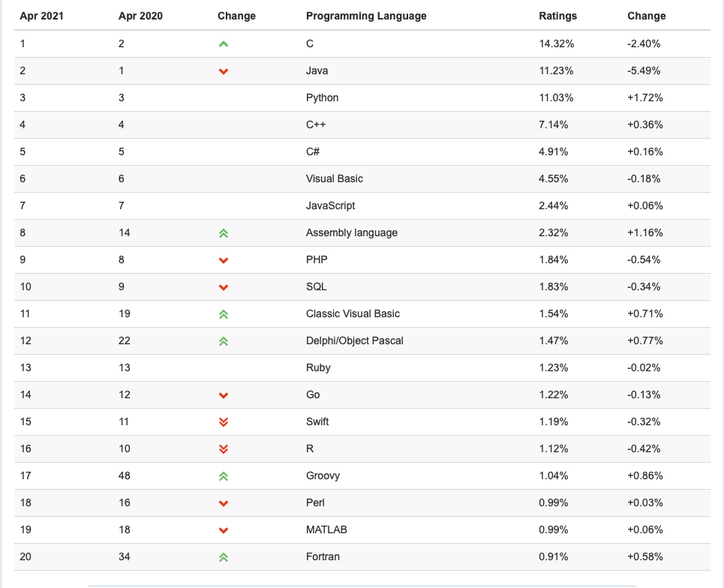Click the Programming Language column header
This screenshot has width=724, height=588.
(366, 16)
